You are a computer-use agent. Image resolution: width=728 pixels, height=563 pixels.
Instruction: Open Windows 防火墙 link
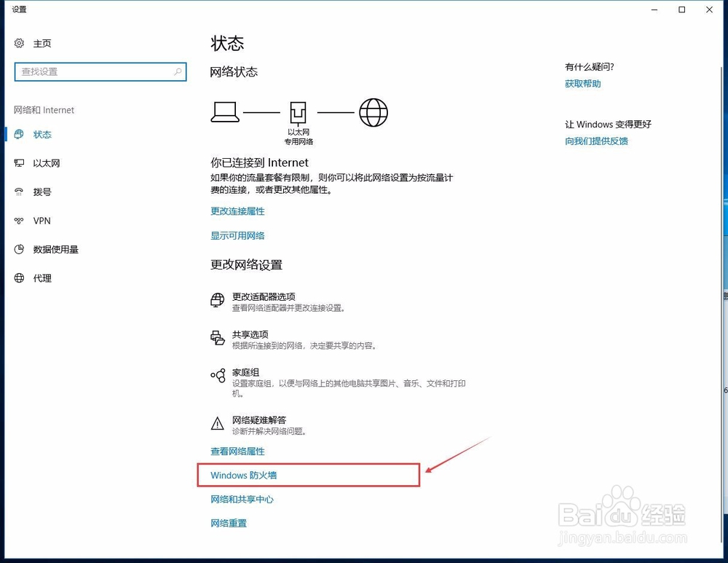click(x=243, y=475)
